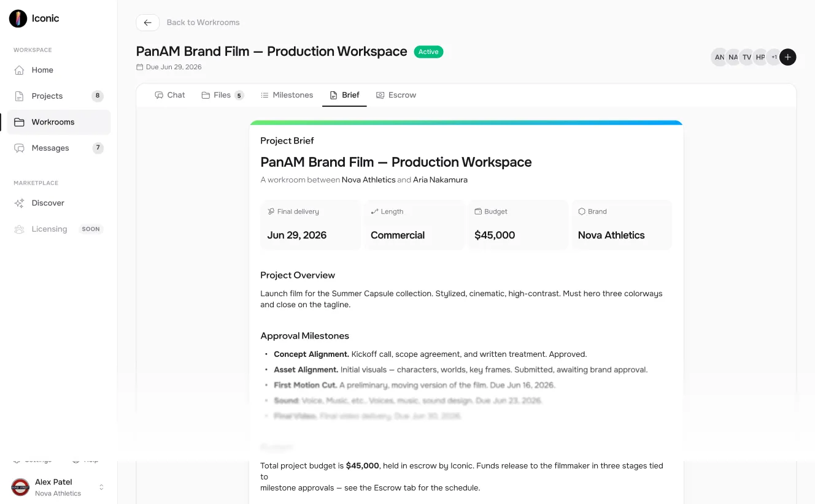Switch to the Milestones tab
Screen dimensions: 815x504
(287, 95)
